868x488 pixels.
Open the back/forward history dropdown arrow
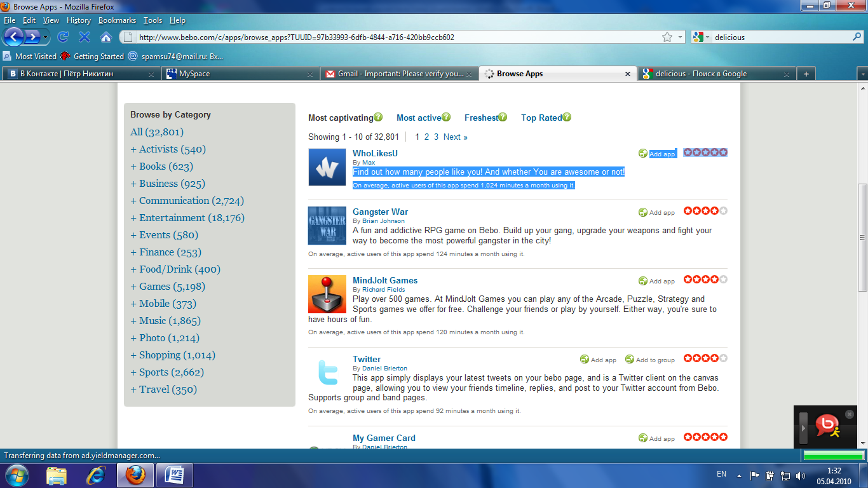46,37
